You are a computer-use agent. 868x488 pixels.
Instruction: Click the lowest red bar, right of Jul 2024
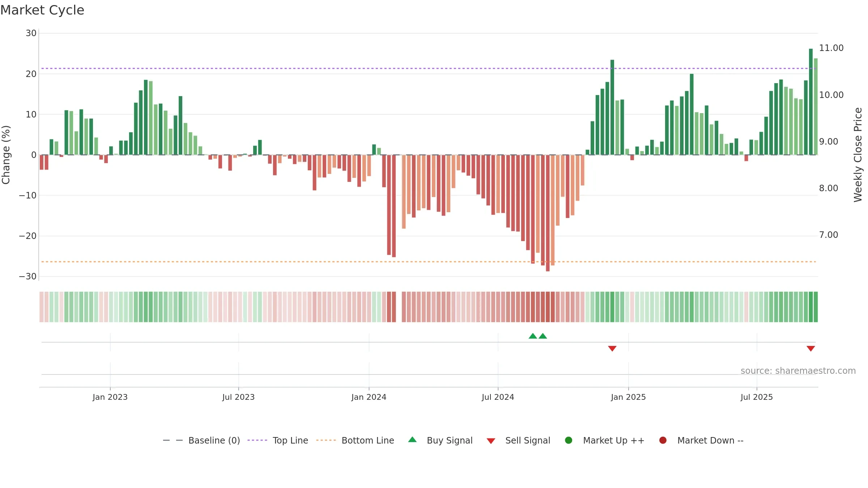click(548, 213)
